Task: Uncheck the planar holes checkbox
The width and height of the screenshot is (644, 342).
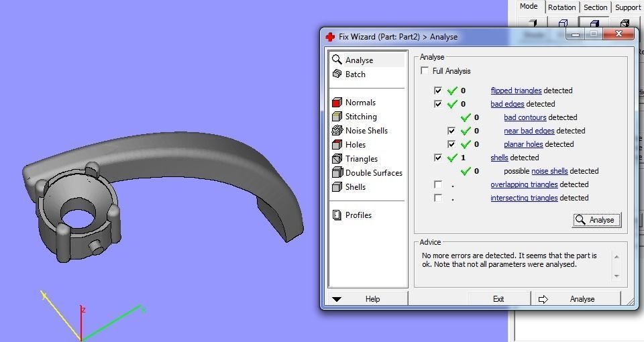Action: tap(451, 144)
